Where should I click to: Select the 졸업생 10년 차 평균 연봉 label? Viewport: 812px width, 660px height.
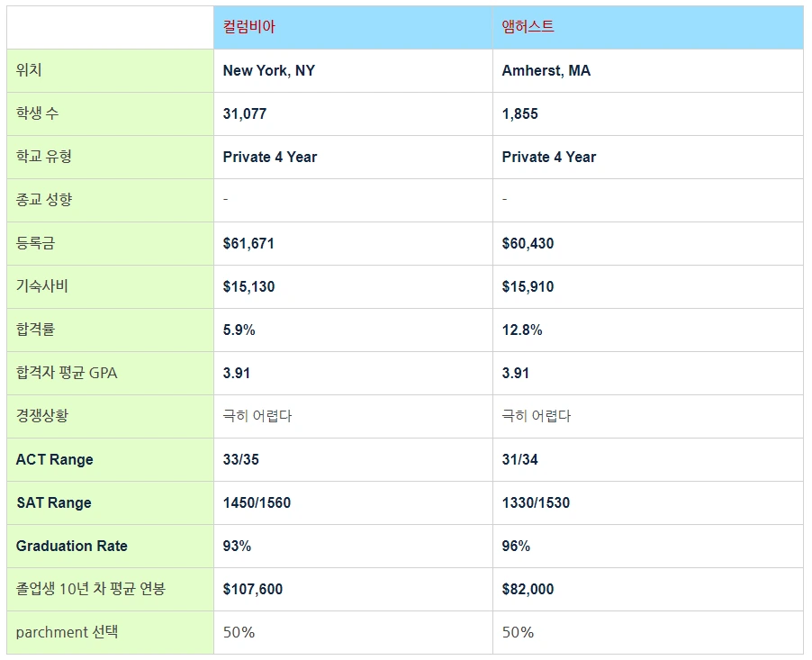pos(91,589)
